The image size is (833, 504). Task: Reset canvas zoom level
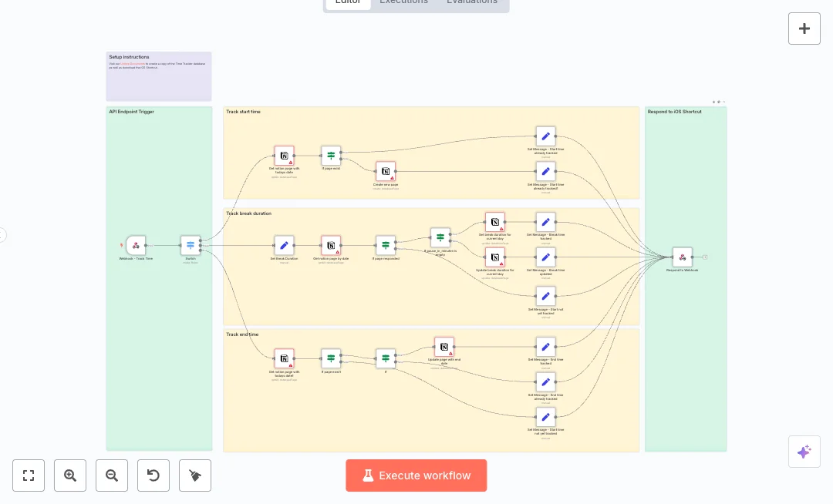pos(153,475)
